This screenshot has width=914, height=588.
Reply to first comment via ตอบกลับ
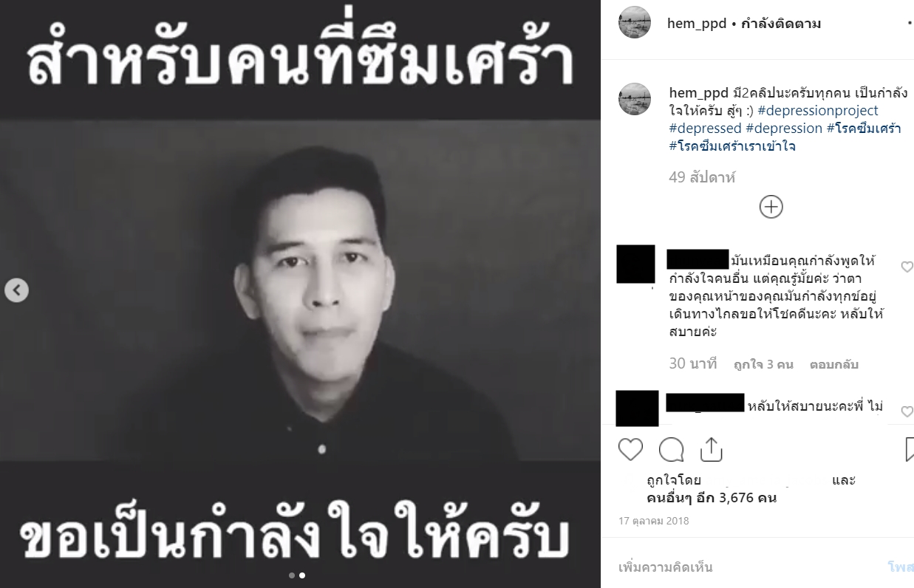click(833, 364)
